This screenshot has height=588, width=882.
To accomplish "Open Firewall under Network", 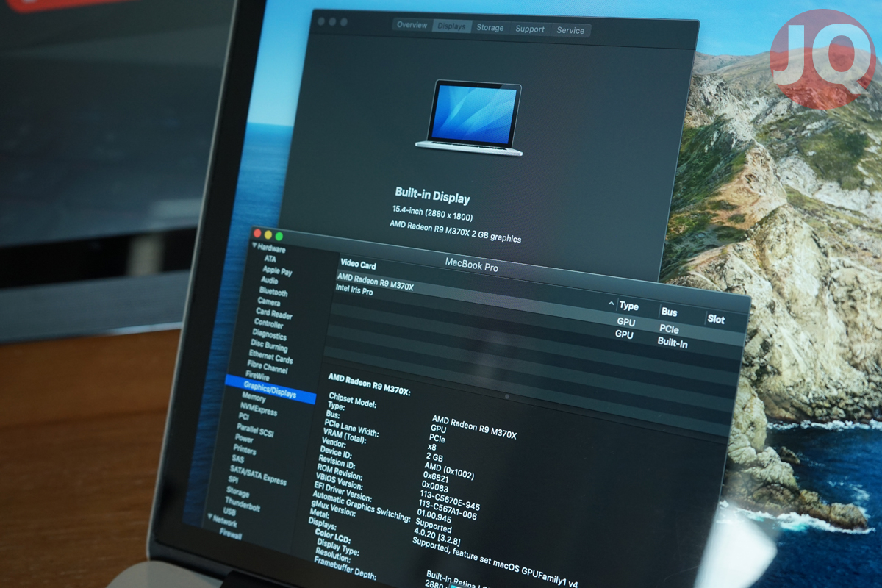I will click(x=230, y=535).
